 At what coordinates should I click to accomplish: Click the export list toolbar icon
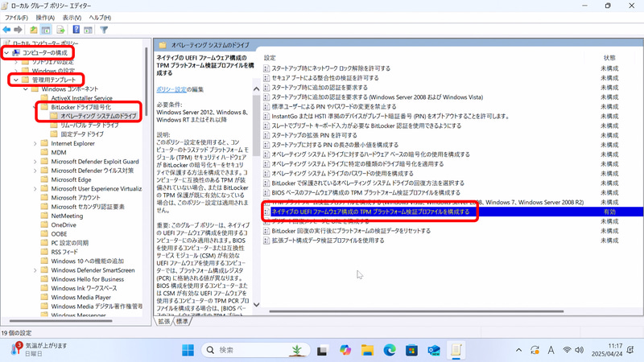[60, 30]
